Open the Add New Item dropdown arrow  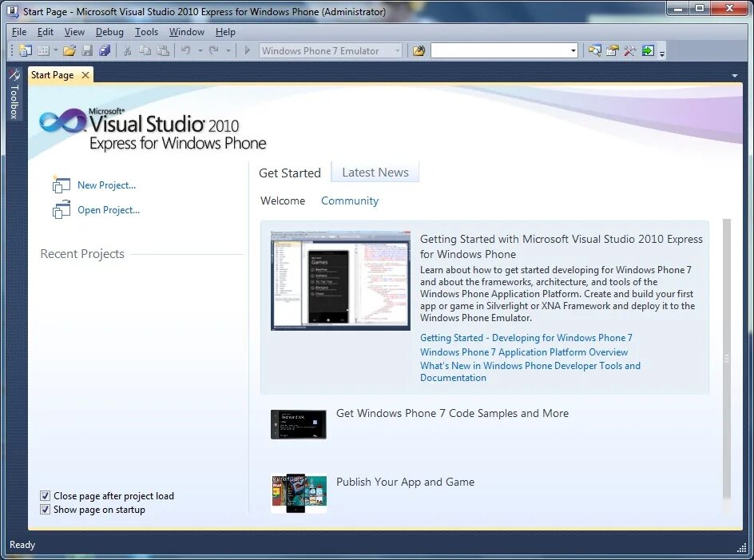[55, 50]
